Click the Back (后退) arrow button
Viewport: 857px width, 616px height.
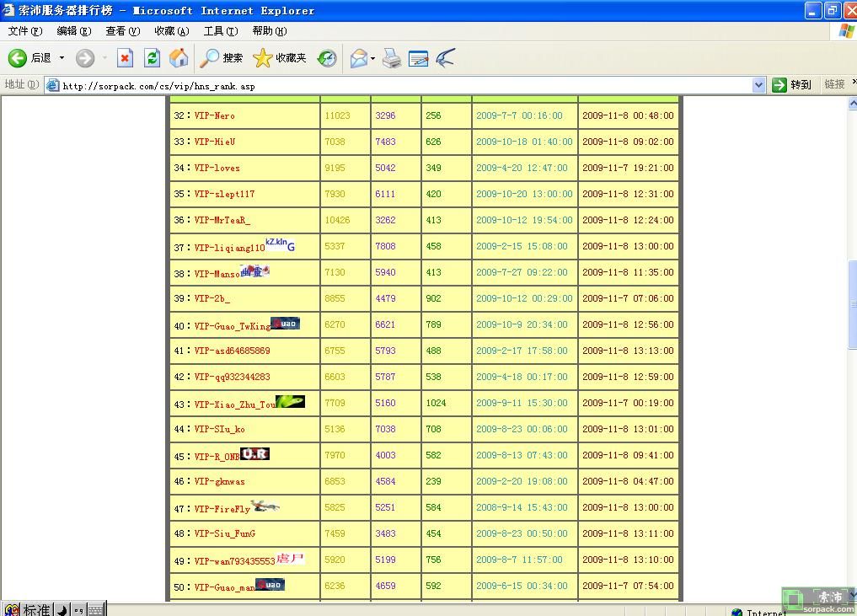coord(19,58)
